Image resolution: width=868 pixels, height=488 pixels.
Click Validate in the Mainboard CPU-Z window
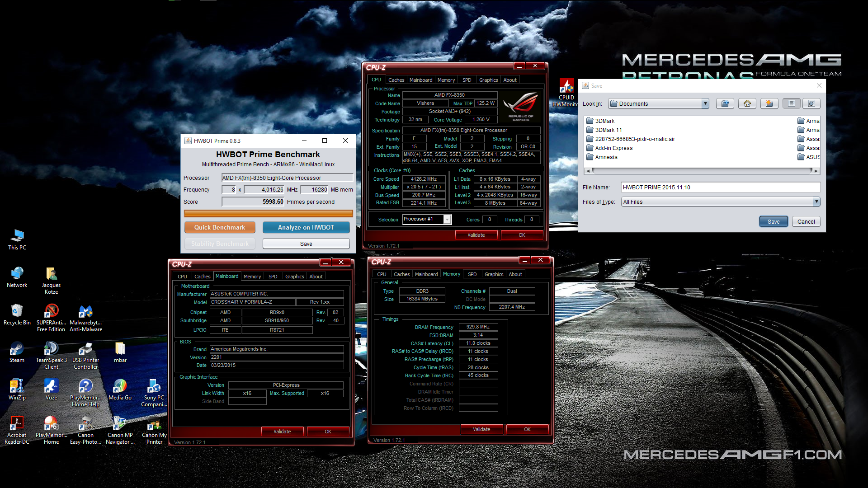282,432
